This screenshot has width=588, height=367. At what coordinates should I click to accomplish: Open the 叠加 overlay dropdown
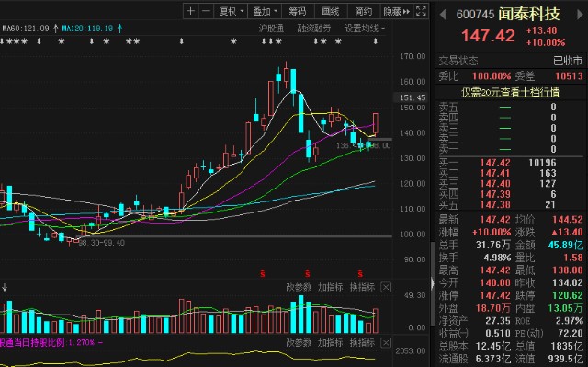click(265, 11)
